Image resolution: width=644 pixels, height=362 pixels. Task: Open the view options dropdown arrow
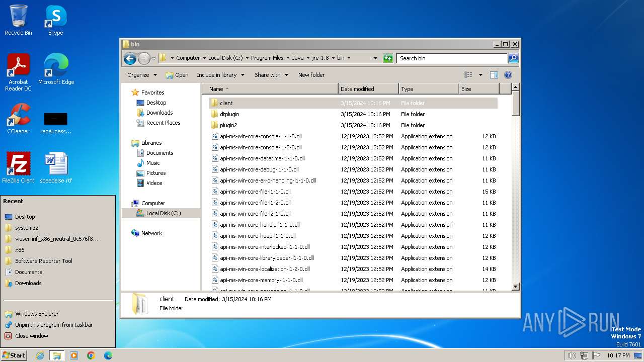pos(480,75)
